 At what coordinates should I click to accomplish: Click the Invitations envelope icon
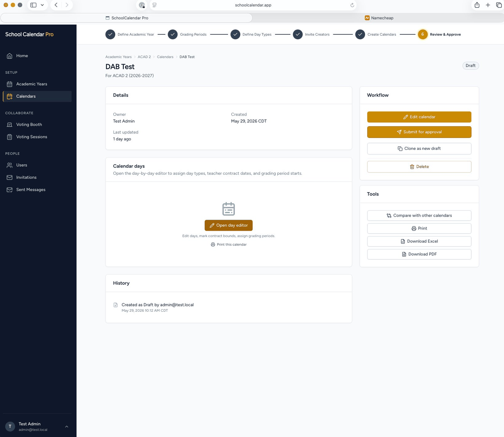pyautogui.click(x=9, y=178)
